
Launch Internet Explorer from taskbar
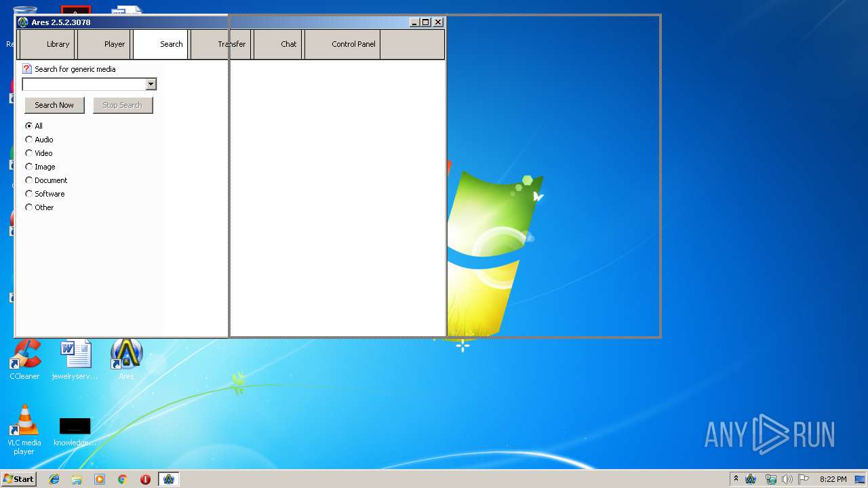[54, 479]
